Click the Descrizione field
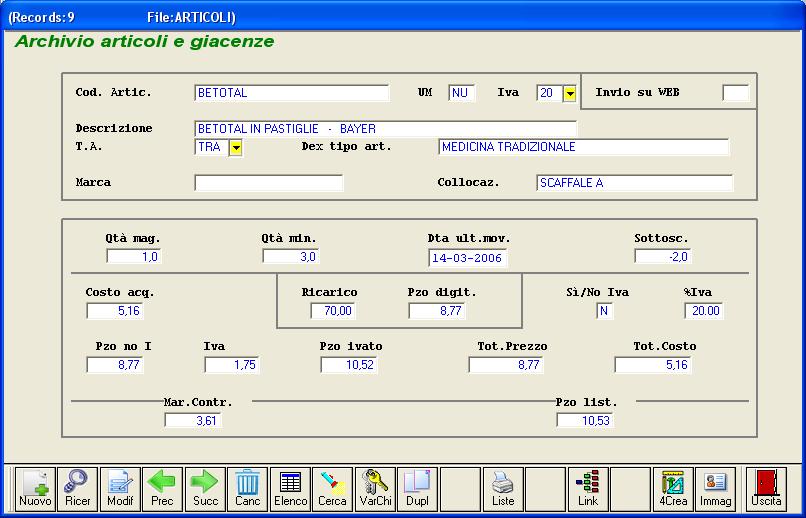 [x=386, y=128]
